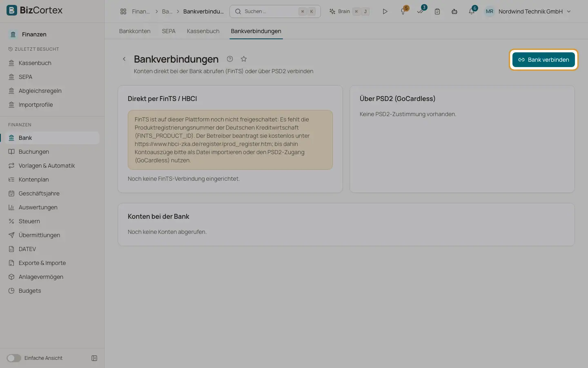Open Importprofile in the sidebar

click(x=52, y=105)
